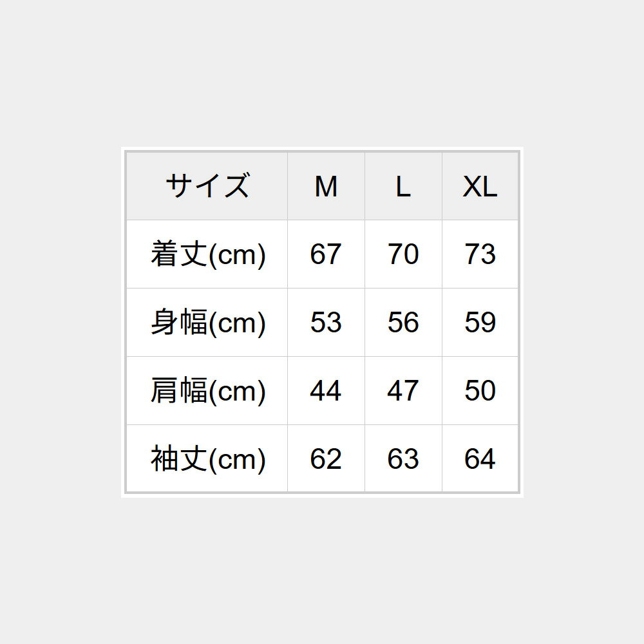Click the value 70 in L column
This screenshot has height=644, width=644.
click(403, 254)
